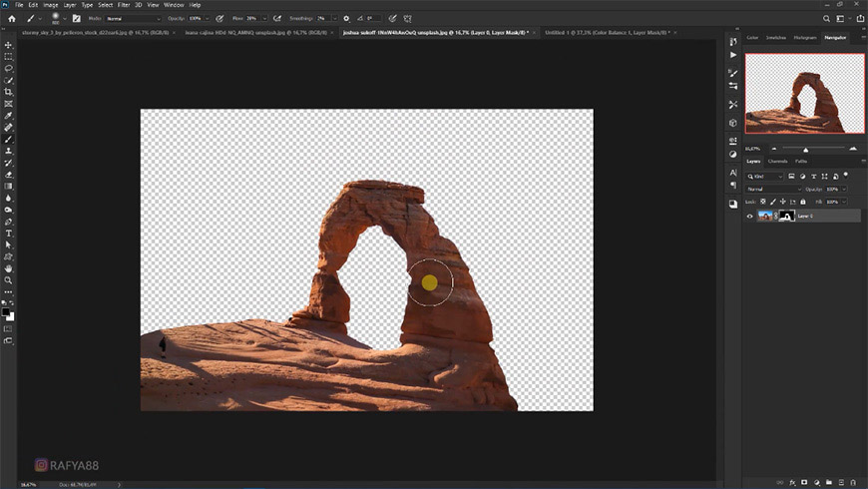This screenshot has width=868, height=489.
Task: Select the Healing Brush tool
Action: (8, 128)
